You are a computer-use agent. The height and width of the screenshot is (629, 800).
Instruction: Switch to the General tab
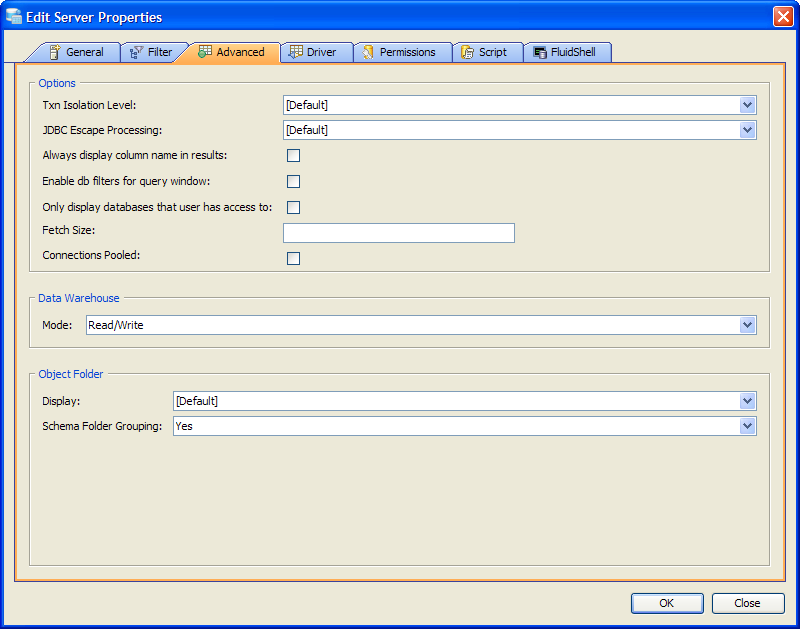coord(78,52)
